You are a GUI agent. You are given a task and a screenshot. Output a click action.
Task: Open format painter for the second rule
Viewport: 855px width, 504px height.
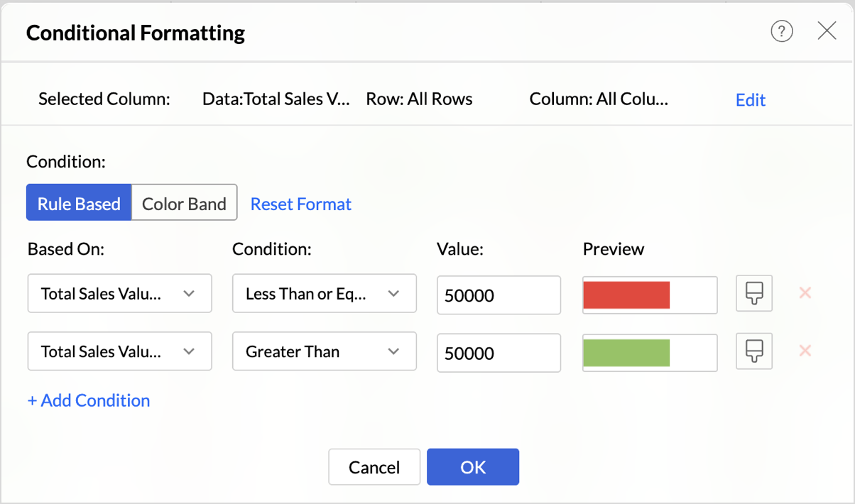coord(753,351)
